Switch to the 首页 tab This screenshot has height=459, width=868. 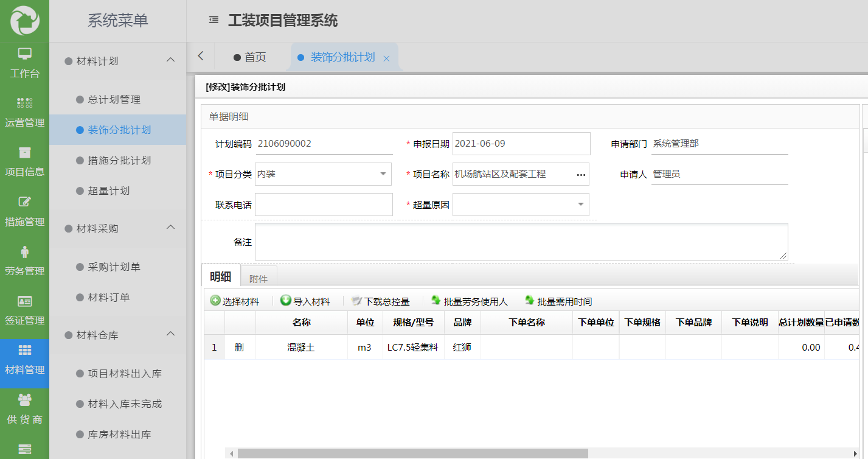click(x=256, y=56)
